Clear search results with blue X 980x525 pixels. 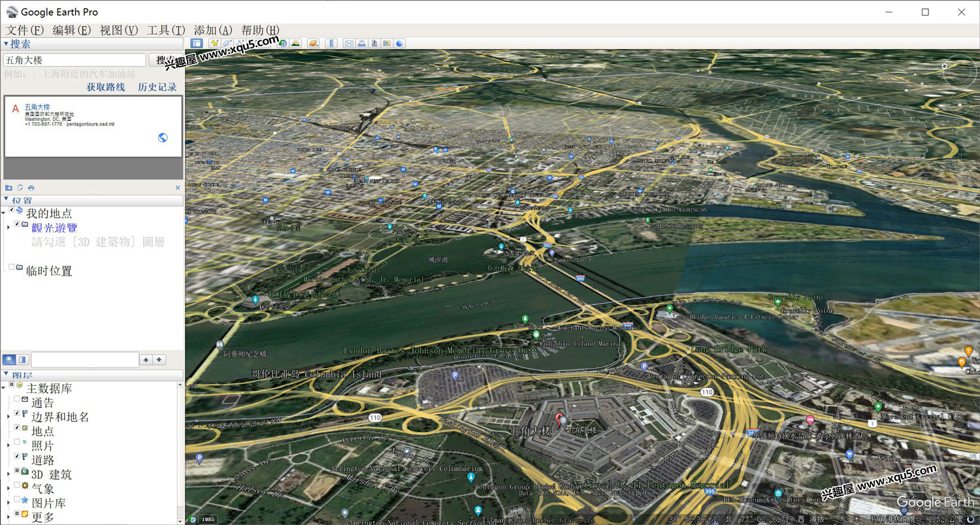point(178,188)
